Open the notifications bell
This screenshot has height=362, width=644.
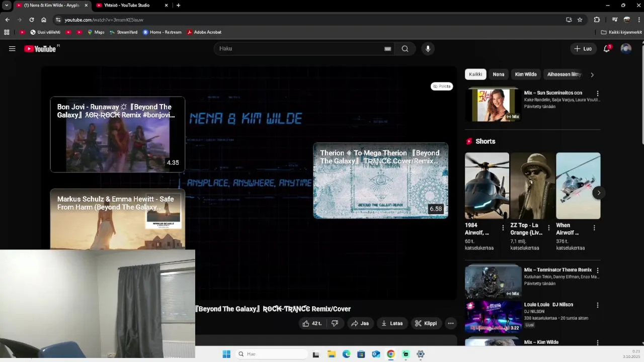[x=607, y=49]
